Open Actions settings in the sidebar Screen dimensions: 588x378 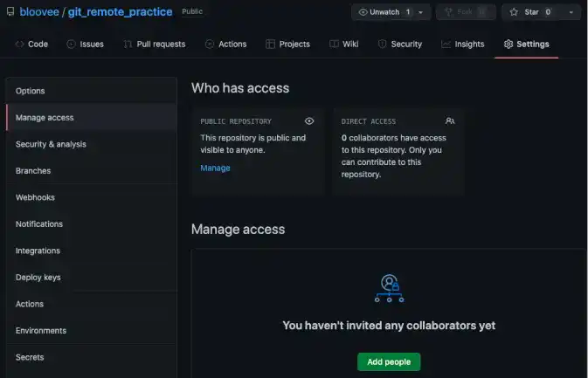point(92,304)
